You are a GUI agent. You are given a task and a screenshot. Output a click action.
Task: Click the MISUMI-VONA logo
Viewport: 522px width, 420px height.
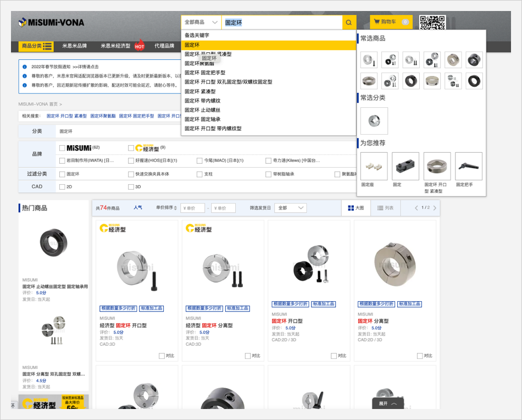[x=51, y=23]
